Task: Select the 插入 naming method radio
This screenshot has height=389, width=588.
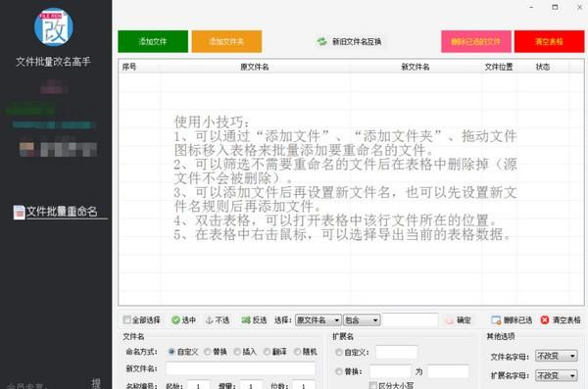Action: point(237,352)
